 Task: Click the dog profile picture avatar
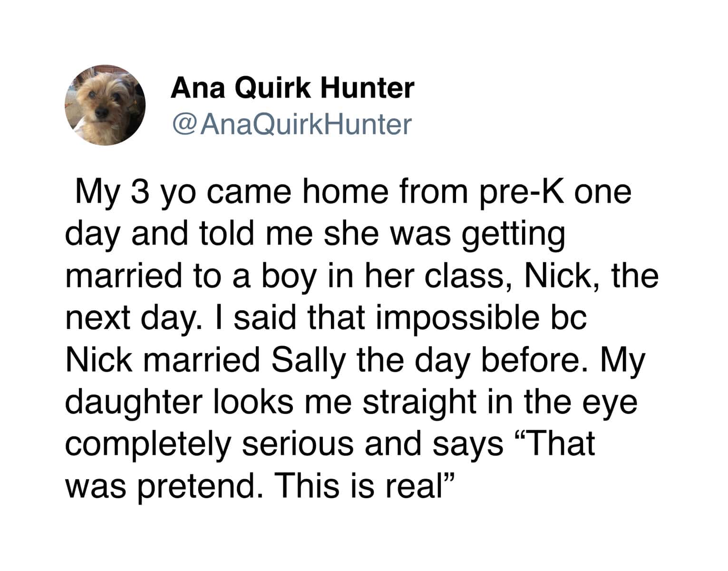point(105,106)
